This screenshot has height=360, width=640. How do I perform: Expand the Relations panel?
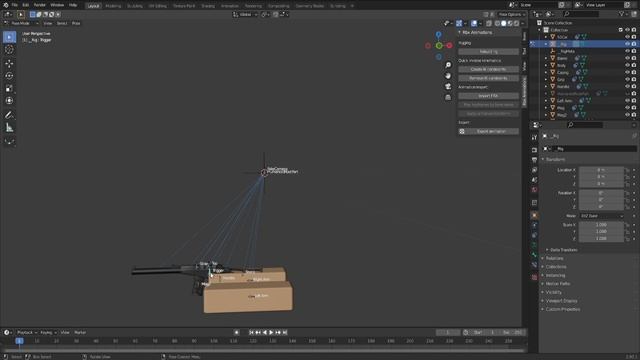coord(554,258)
